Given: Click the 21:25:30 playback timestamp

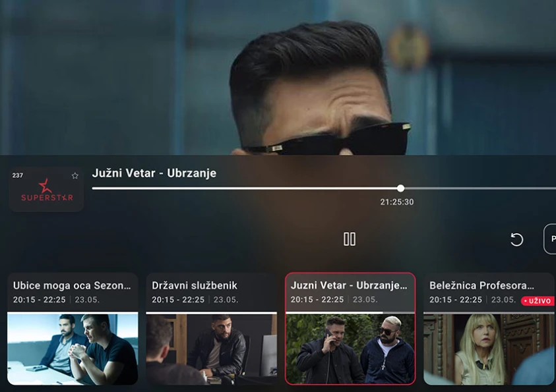Looking at the screenshot, I should click(397, 202).
